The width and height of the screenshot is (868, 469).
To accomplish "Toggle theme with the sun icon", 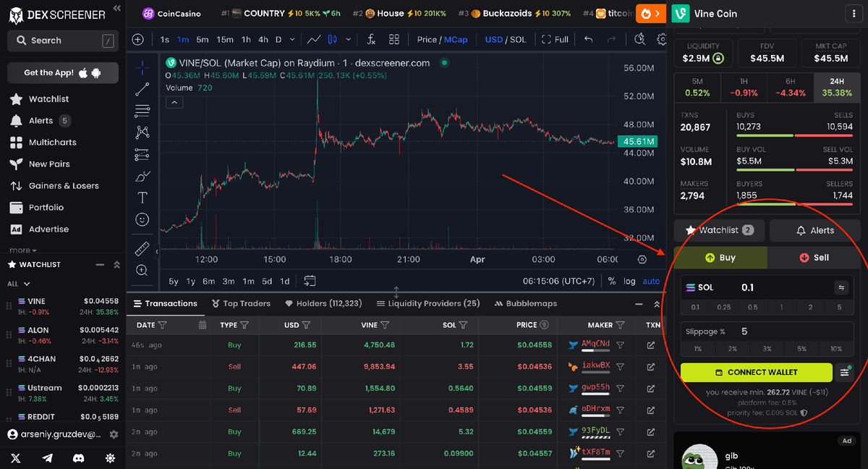I will (110, 458).
